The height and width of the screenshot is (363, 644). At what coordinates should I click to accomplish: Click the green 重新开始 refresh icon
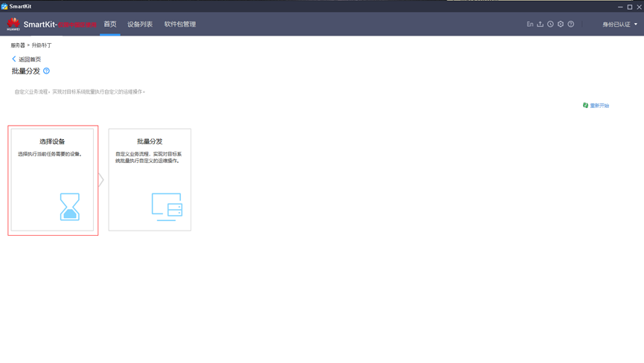point(585,106)
